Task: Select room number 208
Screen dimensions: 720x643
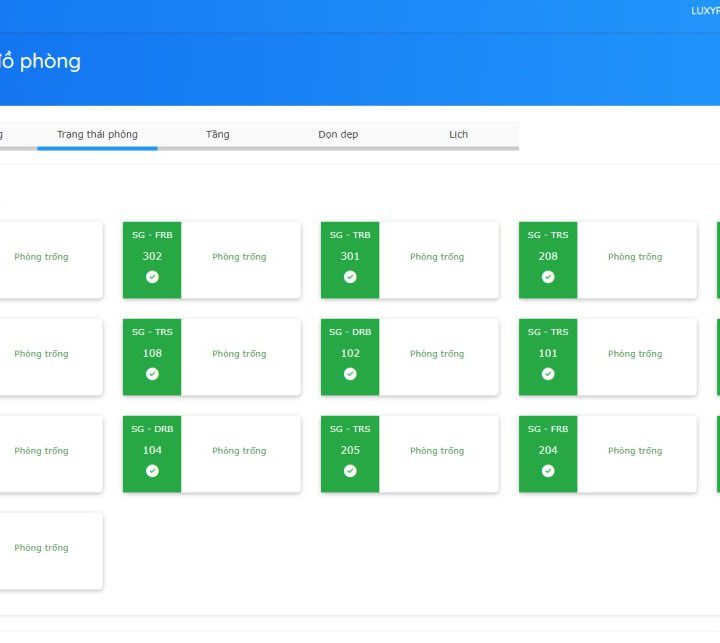Action: pyautogui.click(x=548, y=256)
